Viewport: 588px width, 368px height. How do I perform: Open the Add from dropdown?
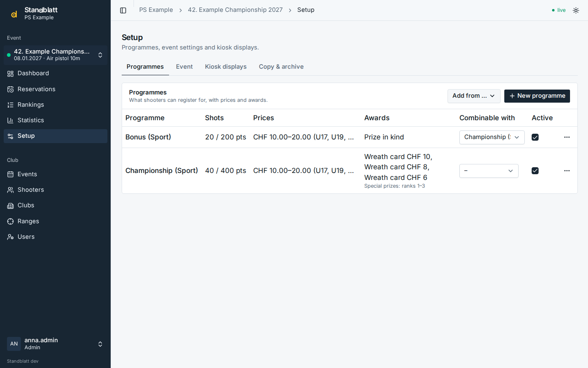coord(474,96)
